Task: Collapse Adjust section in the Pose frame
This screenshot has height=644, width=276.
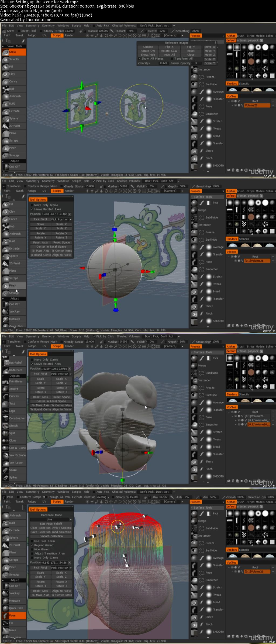Action: coord(14,580)
